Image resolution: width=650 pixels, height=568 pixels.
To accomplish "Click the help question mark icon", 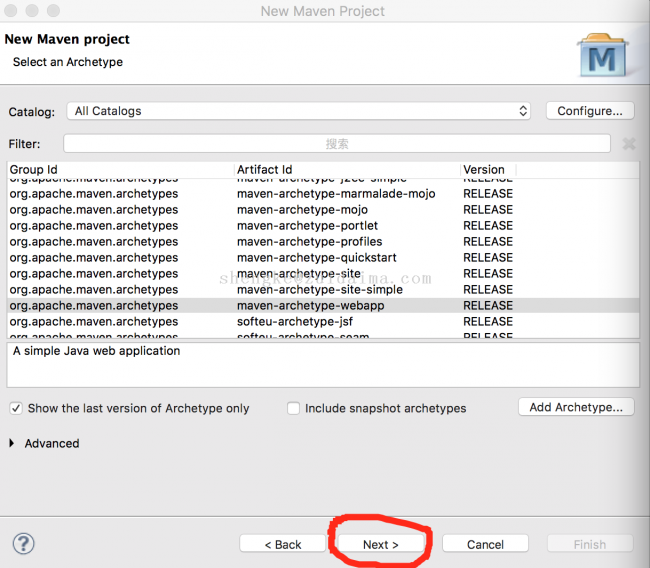I will 23,543.
